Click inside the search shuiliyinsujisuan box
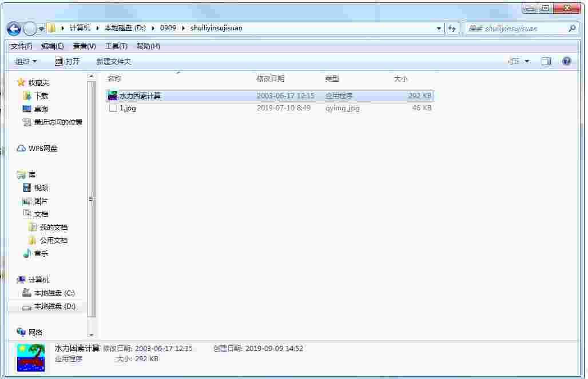 click(515, 28)
